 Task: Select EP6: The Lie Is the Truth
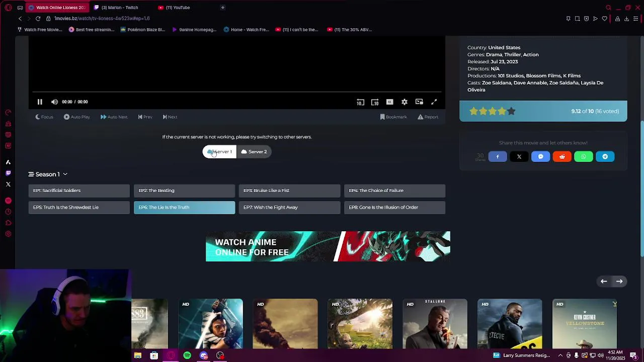coord(184,207)
